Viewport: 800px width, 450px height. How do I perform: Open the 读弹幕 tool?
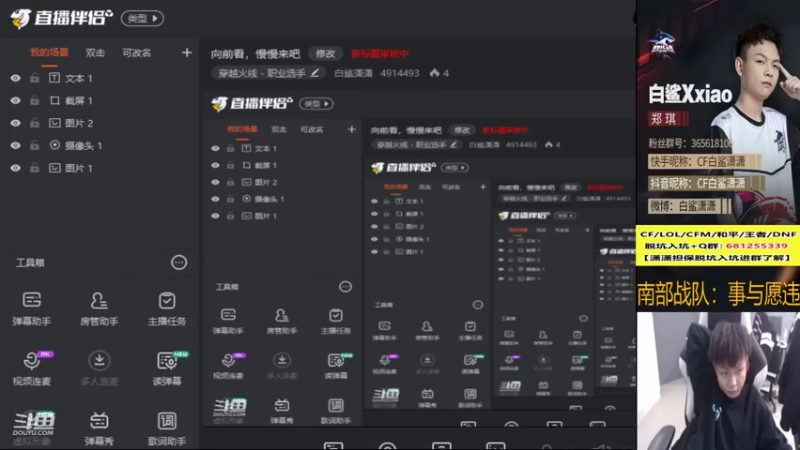(x=167, y=368)
